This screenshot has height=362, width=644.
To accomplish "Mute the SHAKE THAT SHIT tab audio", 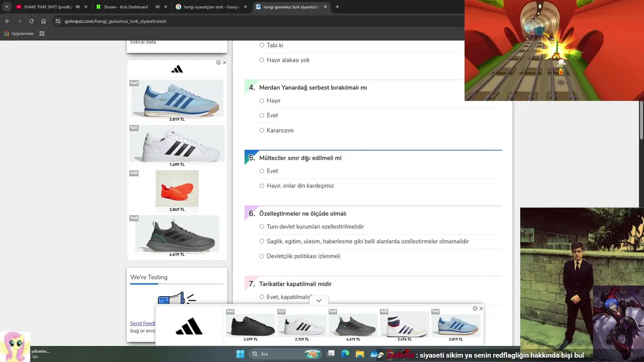I will coord(77,7).
